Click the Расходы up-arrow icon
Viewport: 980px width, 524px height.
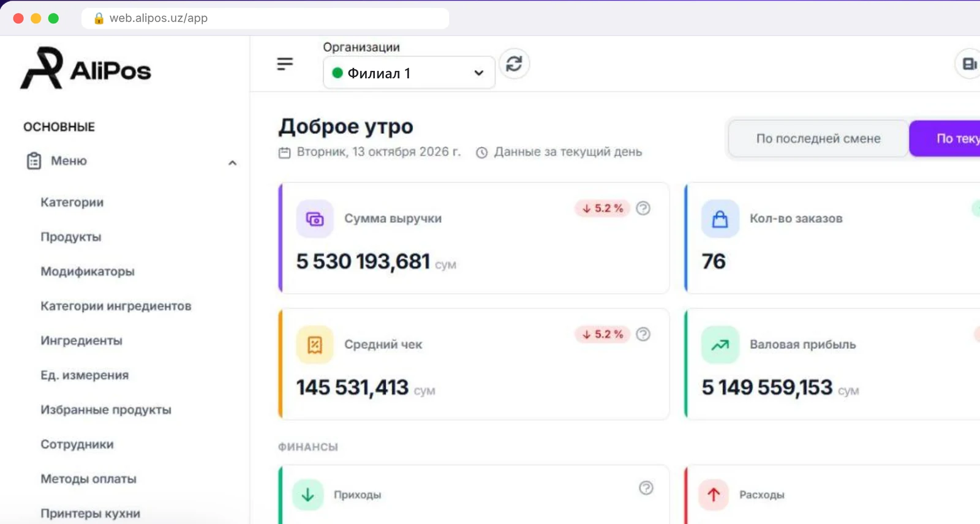click(x=714, y=495)
